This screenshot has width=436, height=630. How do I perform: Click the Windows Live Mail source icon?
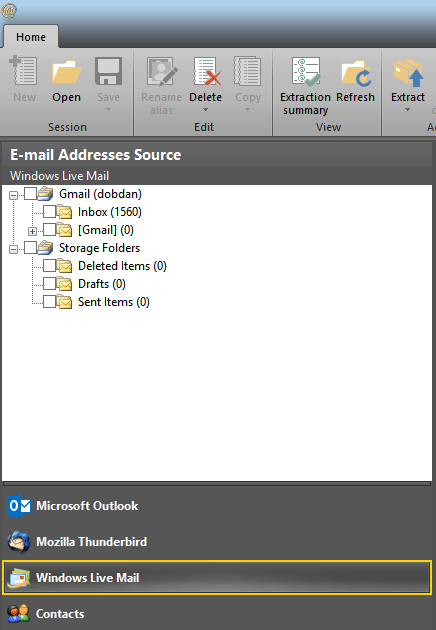point(18,578)
